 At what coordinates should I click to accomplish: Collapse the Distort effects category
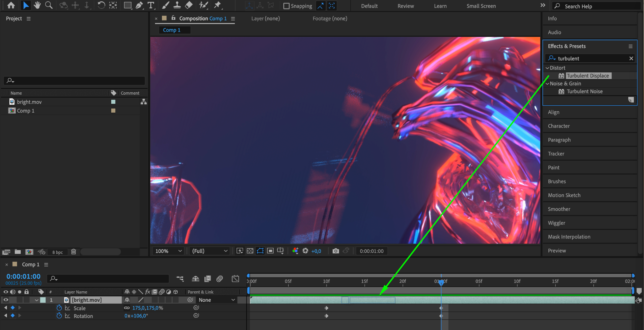tap(547, 68)
